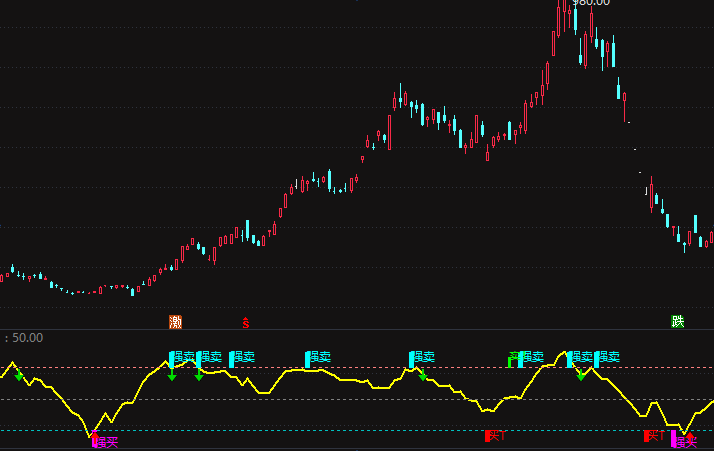
Task: Click the red S signal marker
Action: [x=246, y=323]
